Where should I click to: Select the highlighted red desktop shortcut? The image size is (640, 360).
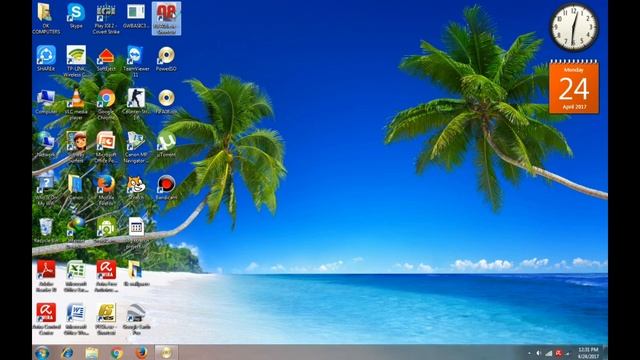pos(166,18)
